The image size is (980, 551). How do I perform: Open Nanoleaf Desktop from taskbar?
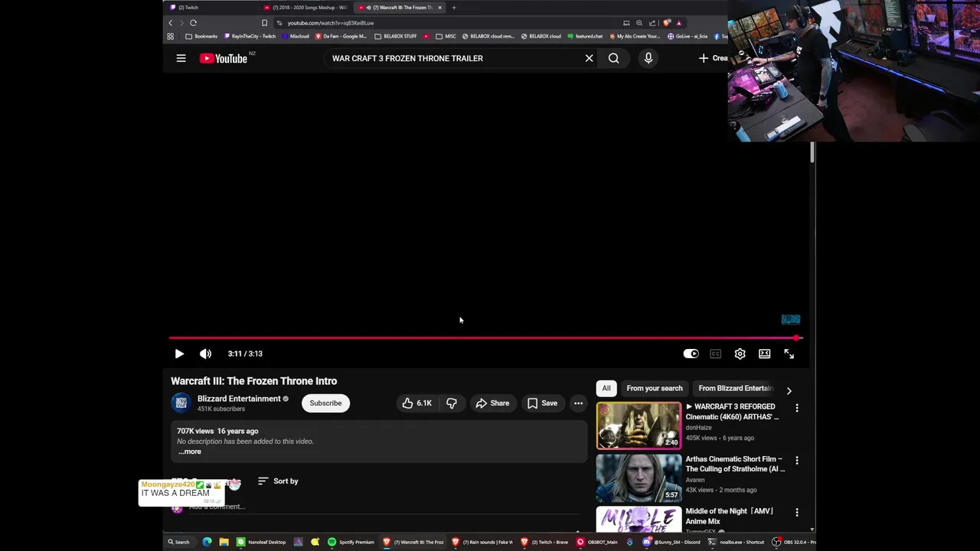tap(262, 542)
